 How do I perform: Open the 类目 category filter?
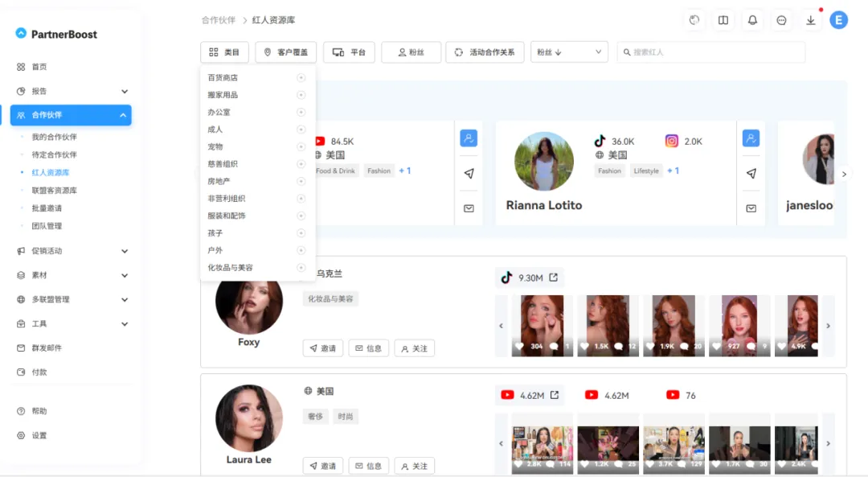click(224, 52)
